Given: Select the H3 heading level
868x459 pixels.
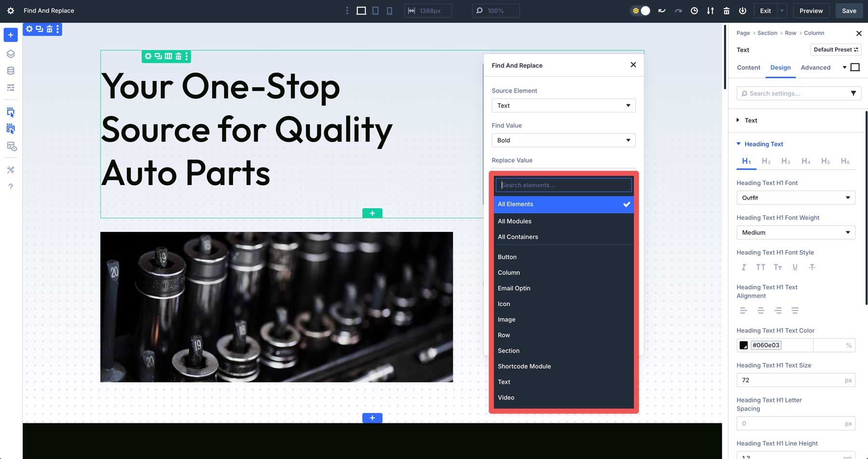Looking at the screenshot, I should point(786,161).
